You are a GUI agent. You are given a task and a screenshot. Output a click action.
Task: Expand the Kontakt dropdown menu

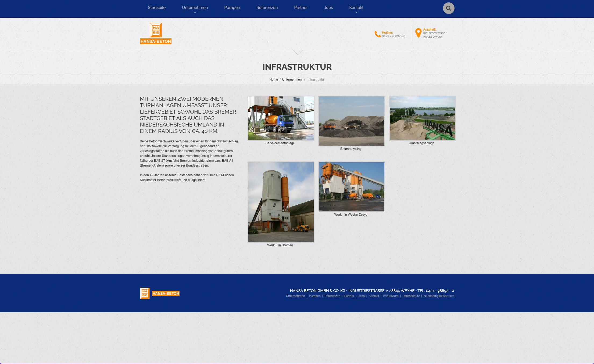pyautogui.click(x=356, y=8)
